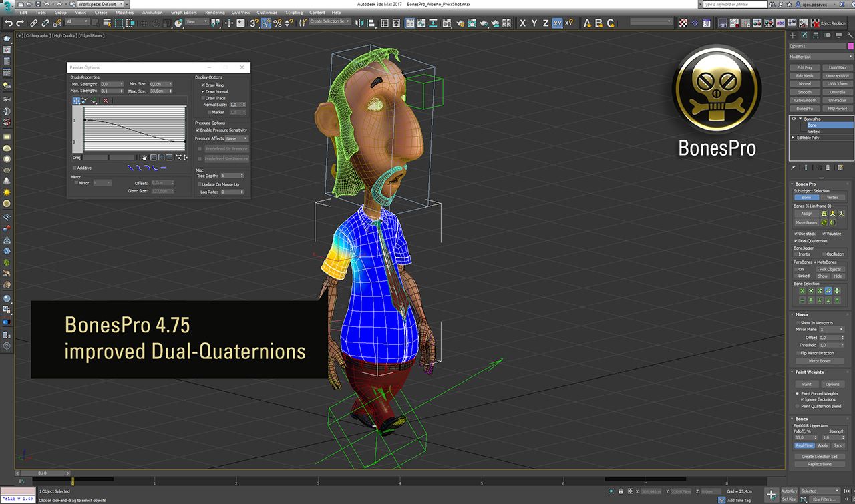Open the Civil View menu
This screenshot has width=855, height=504.
tap(242, 12)
